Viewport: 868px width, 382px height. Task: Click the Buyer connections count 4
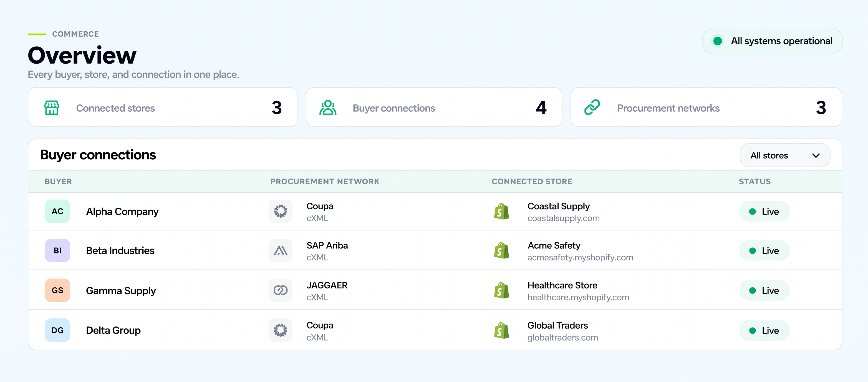541,107
